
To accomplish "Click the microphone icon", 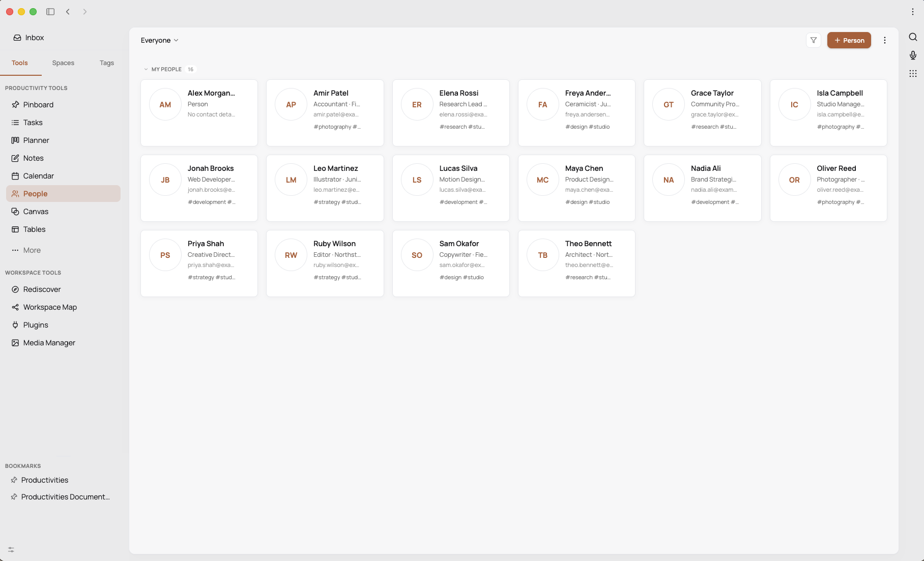I will [x=913, y=55].
